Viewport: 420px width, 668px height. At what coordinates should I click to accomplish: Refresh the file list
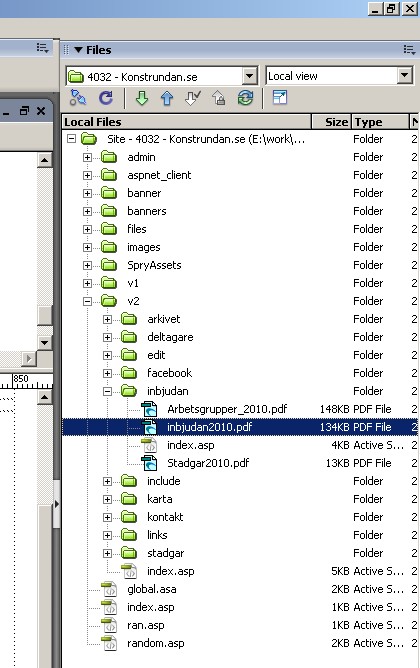click(x=106, y=98)
